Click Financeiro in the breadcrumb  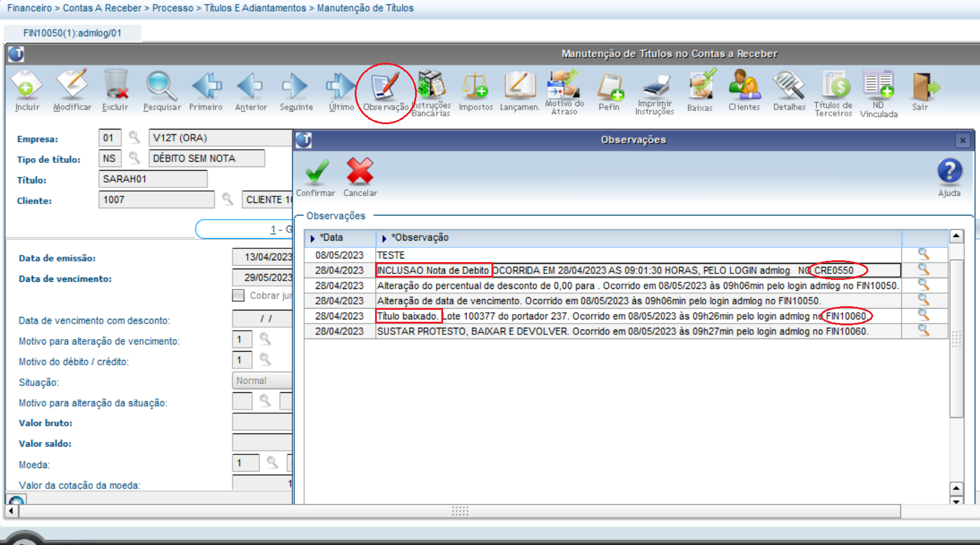pyautogui.click(x=29, y=8)
